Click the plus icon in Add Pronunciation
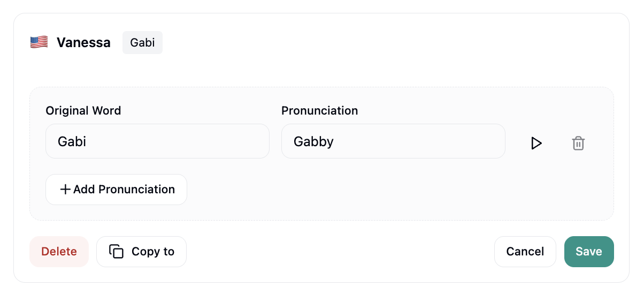Image resolution: width=644 pixels, height=302 pixels. 65,190
